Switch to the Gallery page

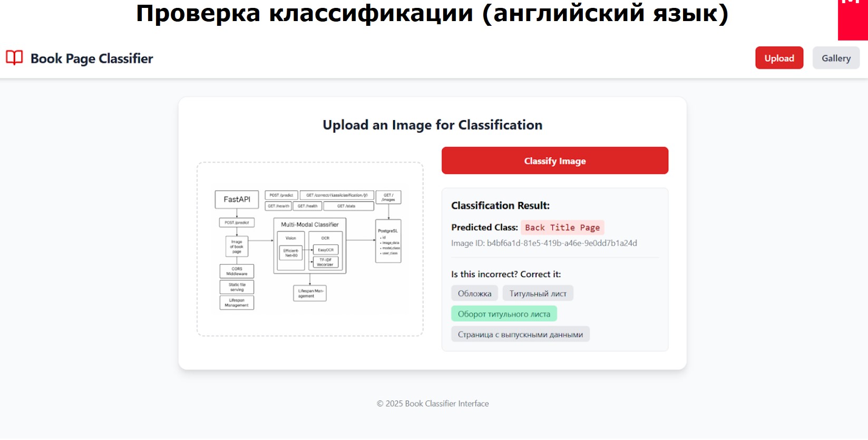click(x=836, y=58)
